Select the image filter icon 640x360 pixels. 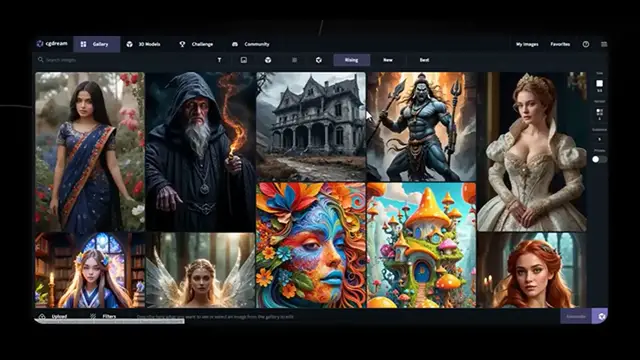[244, 60]
